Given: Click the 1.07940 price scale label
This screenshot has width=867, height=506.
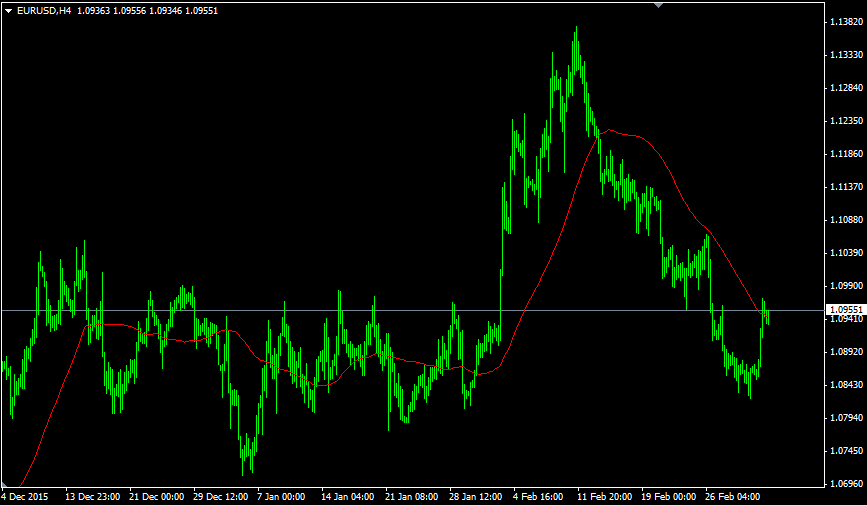Looking at the screenshot, I should click(847, 418).
